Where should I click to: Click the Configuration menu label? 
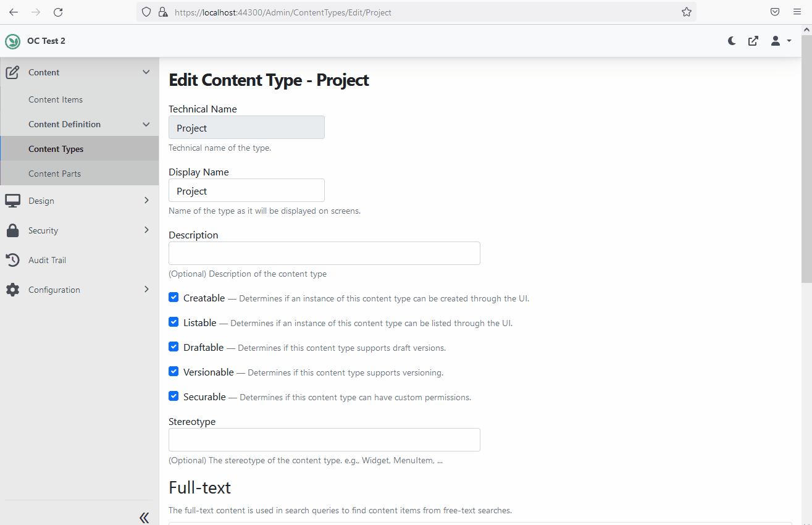[x=54, y=290]
